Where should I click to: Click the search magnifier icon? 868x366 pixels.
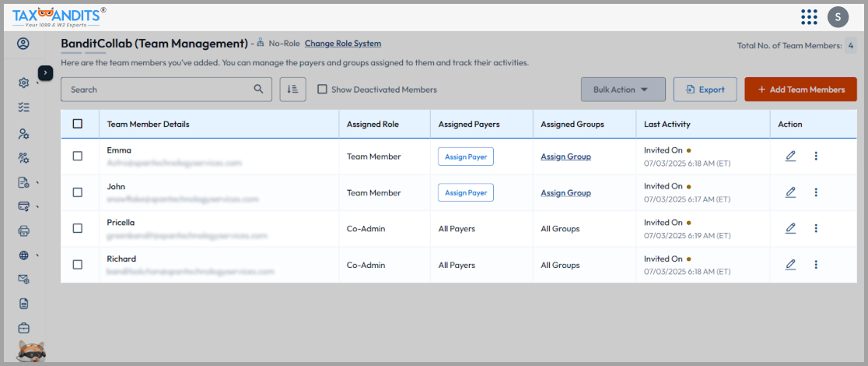[x=258, y=90]
